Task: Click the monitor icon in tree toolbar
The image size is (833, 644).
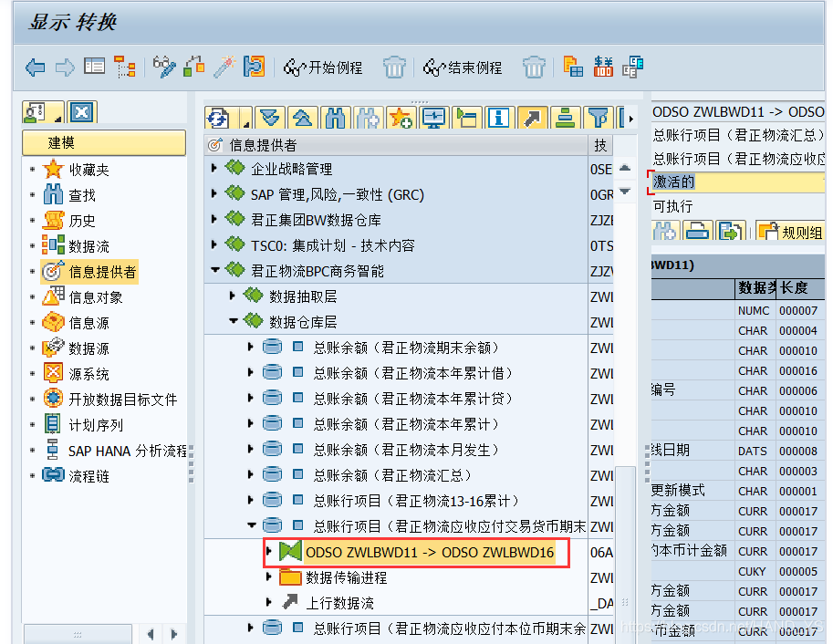Action: click(433, 118)
